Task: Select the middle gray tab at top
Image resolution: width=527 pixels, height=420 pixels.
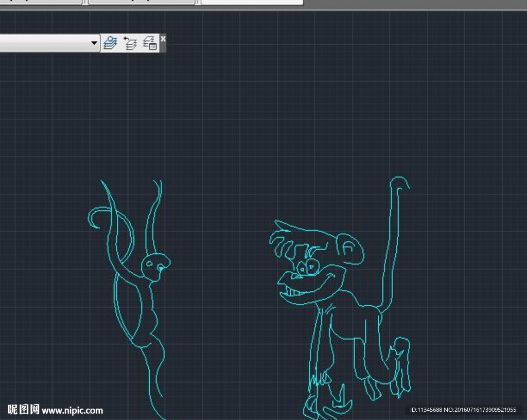Action: click(142, 2)
